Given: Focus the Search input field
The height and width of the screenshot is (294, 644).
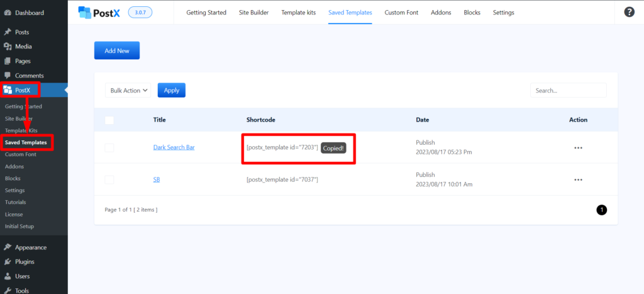Looking at the screenshot, I should (569, 91).
